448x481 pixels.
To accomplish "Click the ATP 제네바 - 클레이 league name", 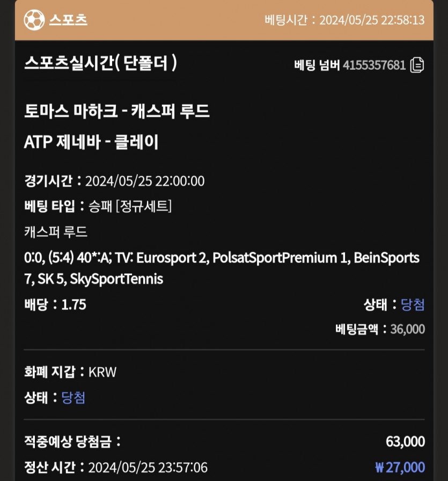I will pyautogui.click(x=91, y=142).
